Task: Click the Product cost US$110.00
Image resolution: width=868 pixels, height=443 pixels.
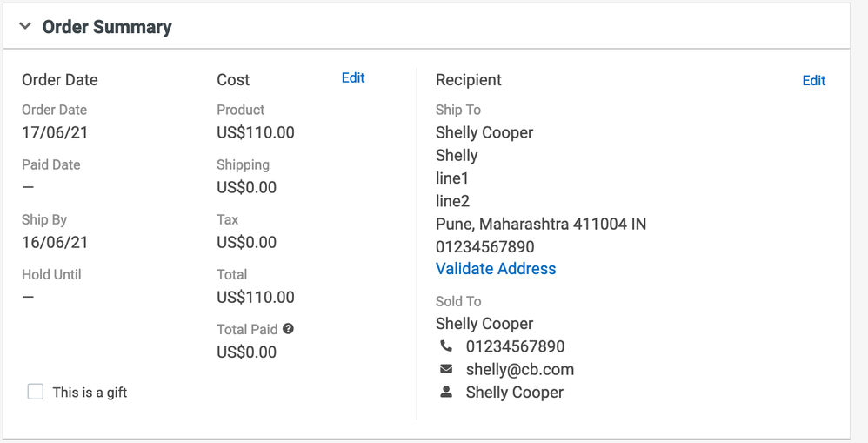Action: coord(256,133)
